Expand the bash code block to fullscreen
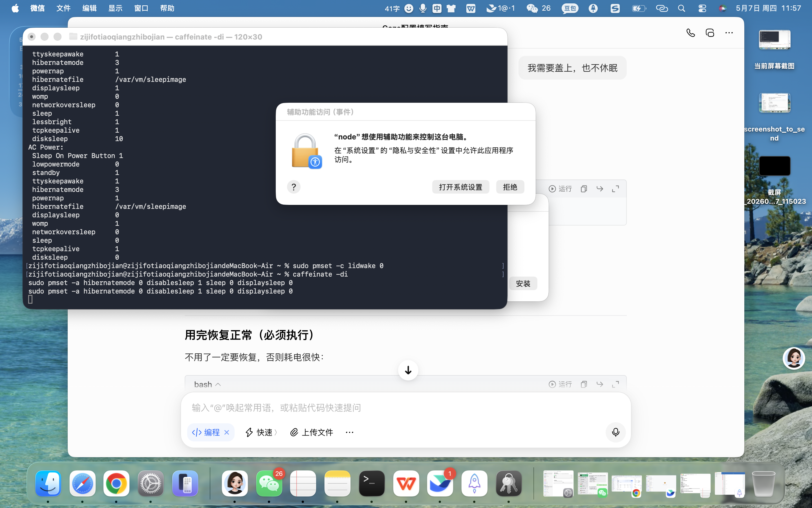 click(615, 384)
